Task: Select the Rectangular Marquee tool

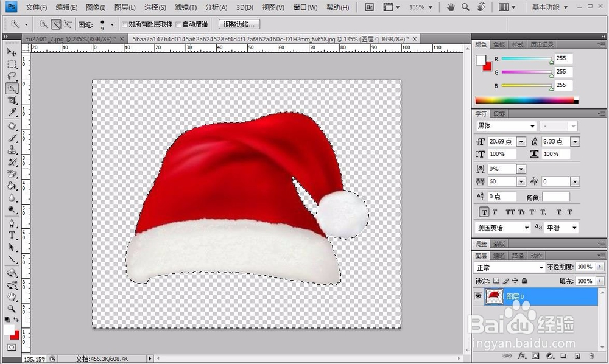Action: pos(12,65)
